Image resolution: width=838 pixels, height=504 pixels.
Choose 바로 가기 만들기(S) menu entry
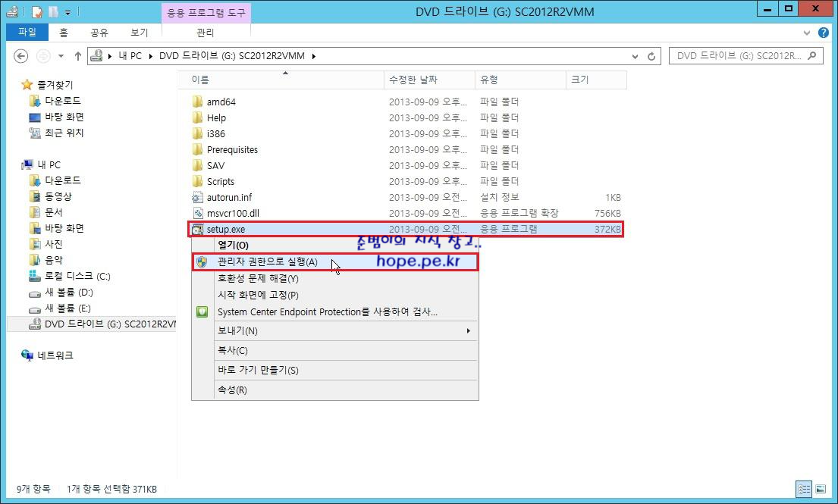pyautogui.click(x=335, y=370)
